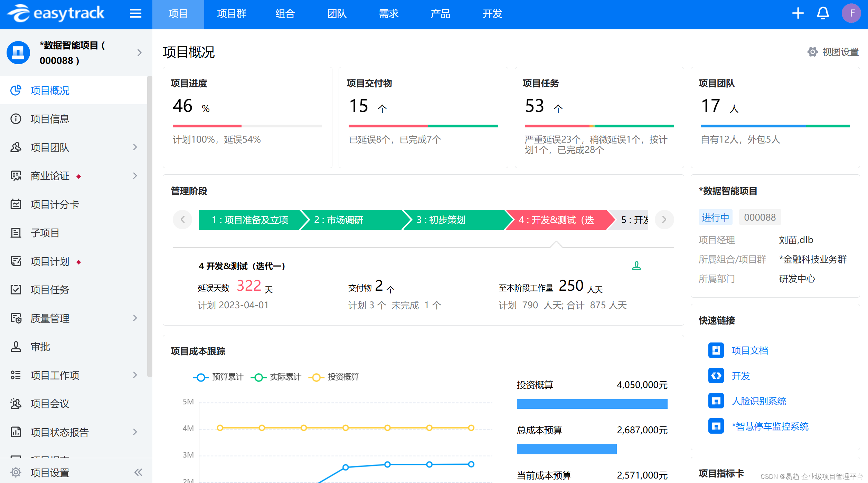Click the 项目会议 icon

[x=16, y=403]
